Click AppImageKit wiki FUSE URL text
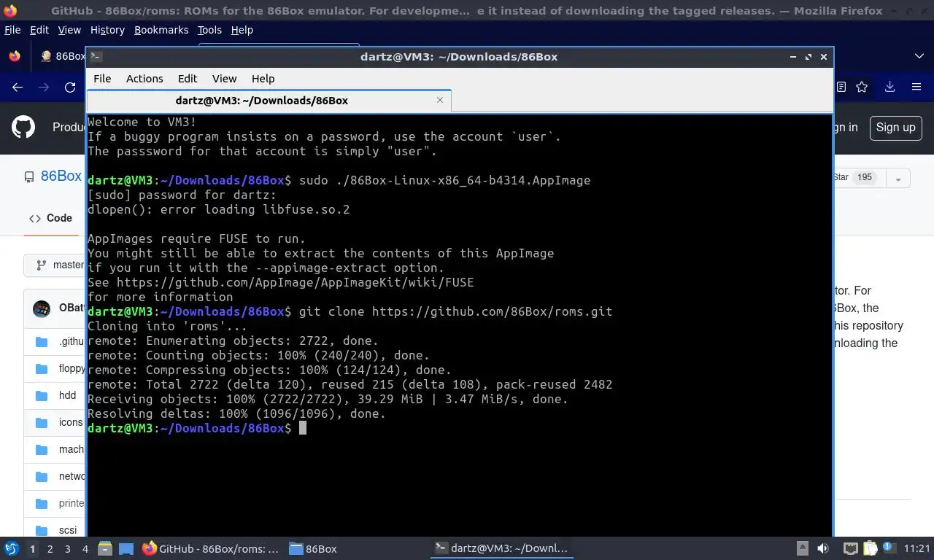This screenshot has width=934, height=560. 295,282
